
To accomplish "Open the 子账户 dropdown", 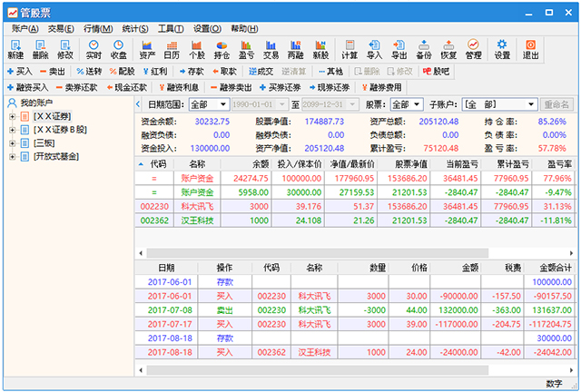I will (x=500, y=104).
